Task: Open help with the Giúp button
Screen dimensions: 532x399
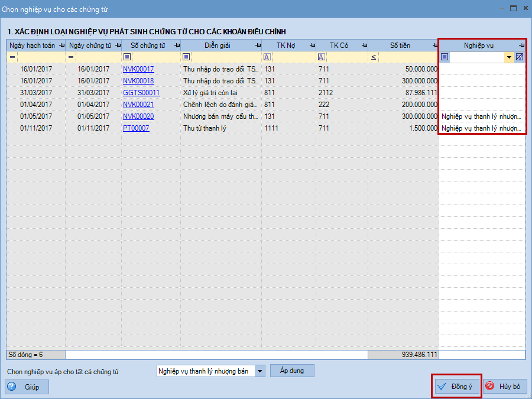Action: [x=27, y=387]
